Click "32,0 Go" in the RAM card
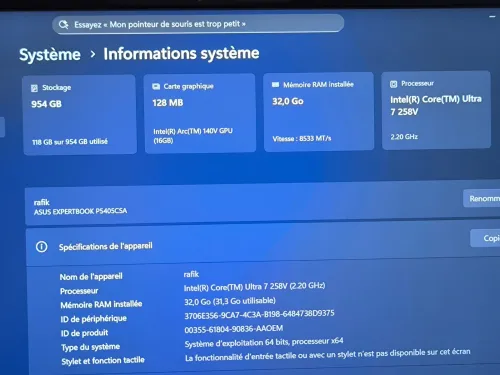The width and height of the screenshot is (500, 375). (x=288, y=101)
